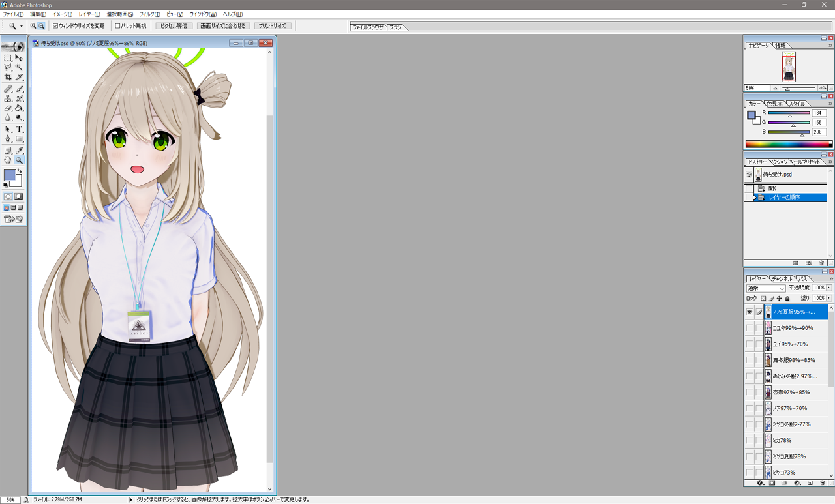Click the プリントサイズ button
The width and height of the screenshot is (835, 504).
coord(272,26)
